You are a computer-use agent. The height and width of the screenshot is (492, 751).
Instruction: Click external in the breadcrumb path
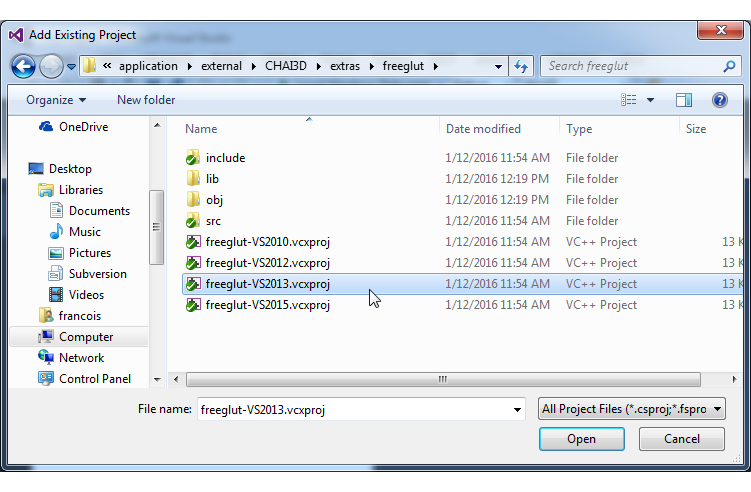point(221,66)
